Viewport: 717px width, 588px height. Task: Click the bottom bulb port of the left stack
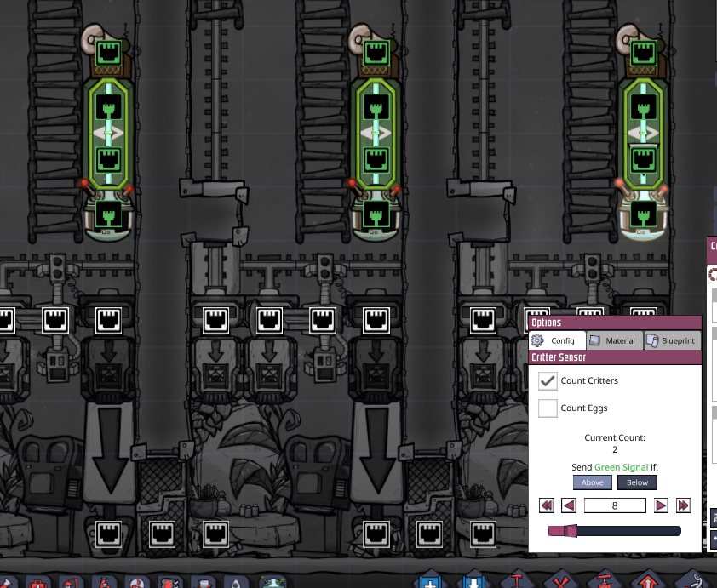point(109,214)
